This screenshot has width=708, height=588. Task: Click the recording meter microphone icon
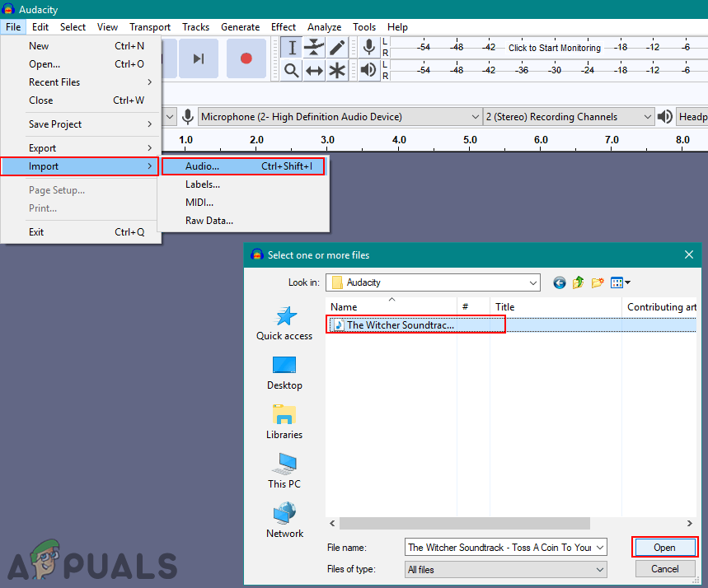pos(369,47)
